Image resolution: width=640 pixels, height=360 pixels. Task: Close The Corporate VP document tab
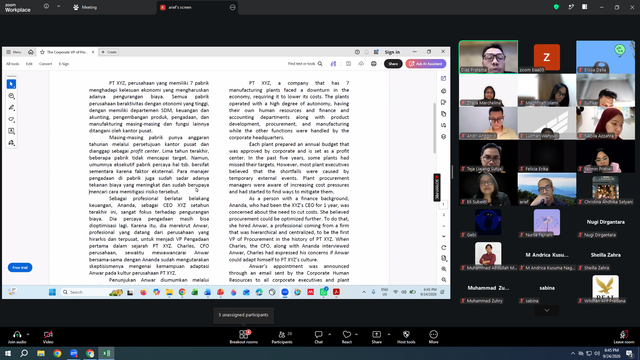click(x=93, y=52)
